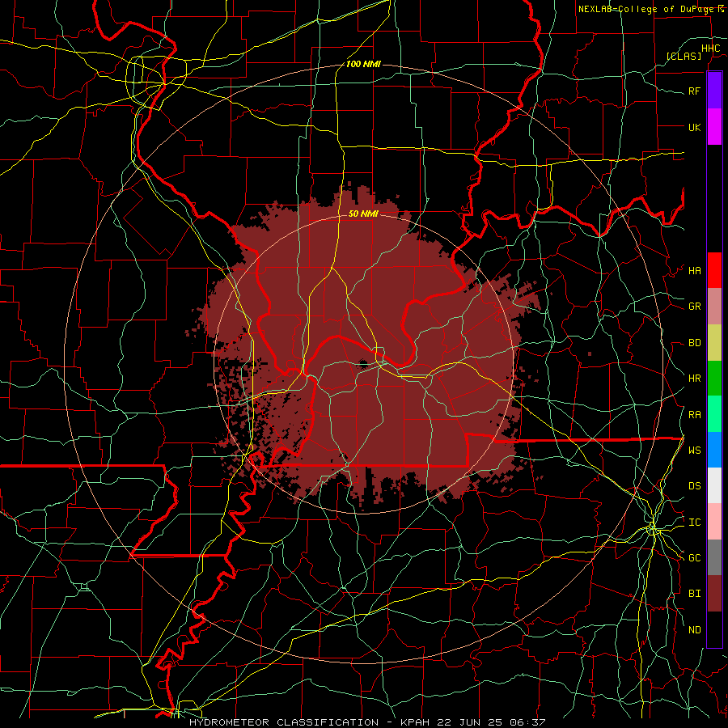
Task: Click the brown BI legend swatch
Action: (x=714, y=594)
